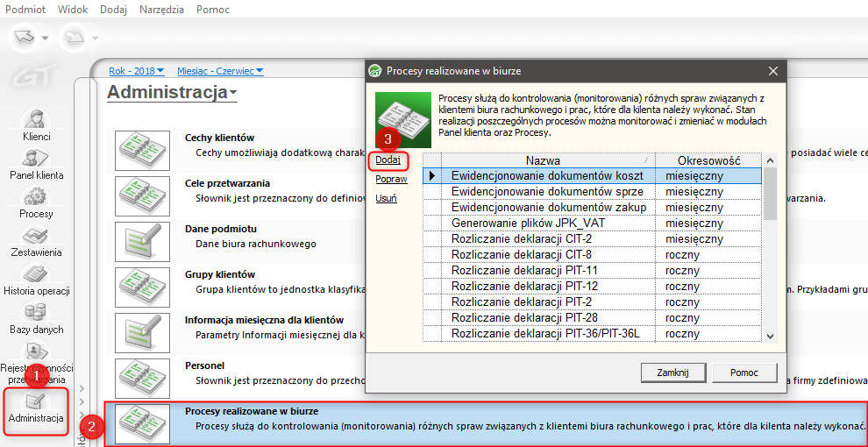Select row Rozliczanie deklaracji PIT-12
Viewport: 868px width, 447px height.
(x=593, y=286)
